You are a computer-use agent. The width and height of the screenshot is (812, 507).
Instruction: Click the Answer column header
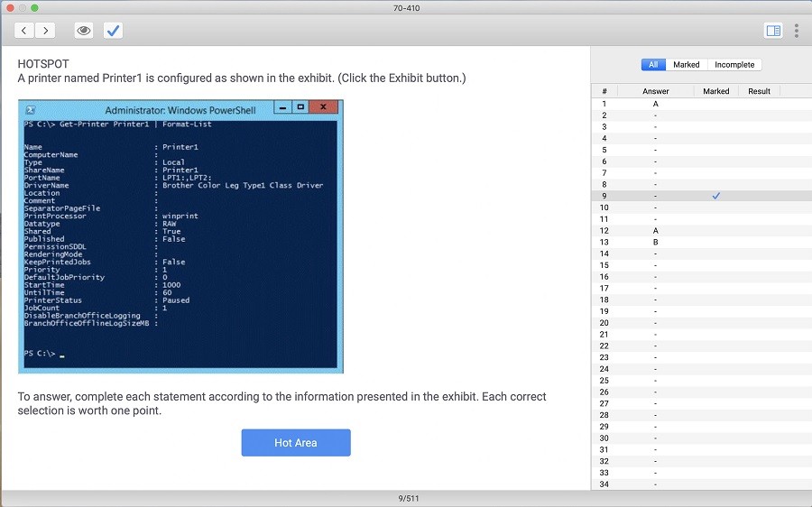point(656,91)
